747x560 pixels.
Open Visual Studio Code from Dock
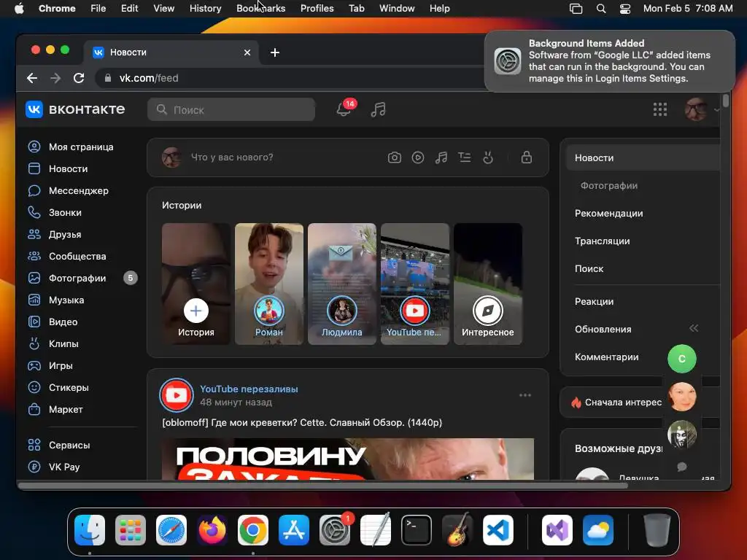(498, 530)
